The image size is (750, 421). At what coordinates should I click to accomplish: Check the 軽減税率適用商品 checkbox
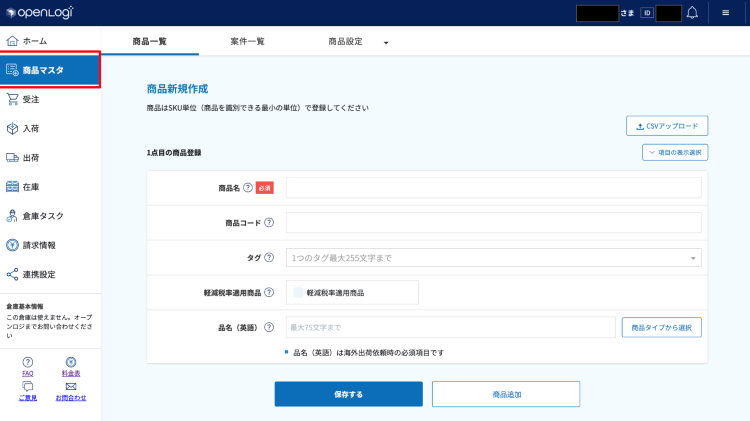(x=298, y=293)
